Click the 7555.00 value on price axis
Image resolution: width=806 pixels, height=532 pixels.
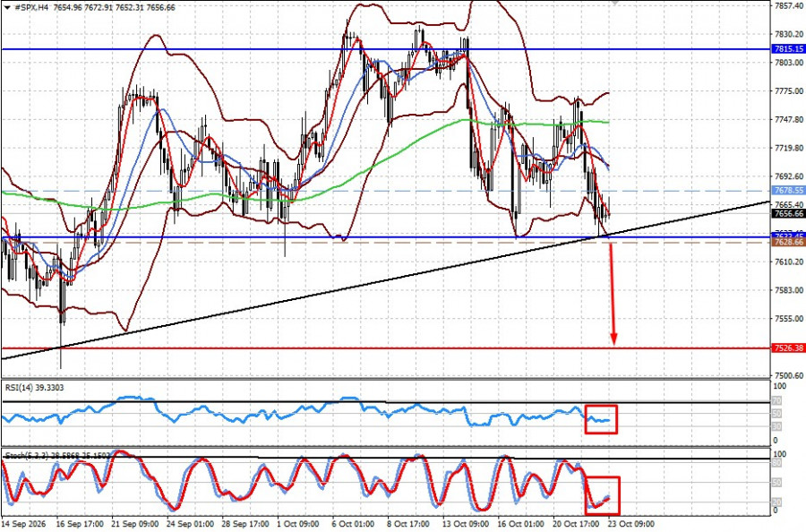coord(789,318)
